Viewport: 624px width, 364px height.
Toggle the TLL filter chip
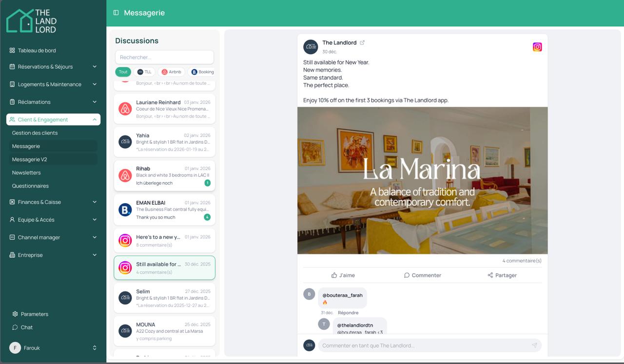[x=144, y=72]
